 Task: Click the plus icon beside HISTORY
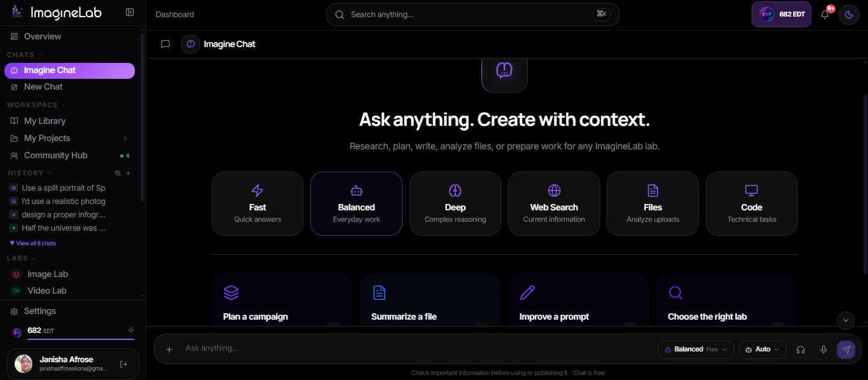(x=128, y=173)
